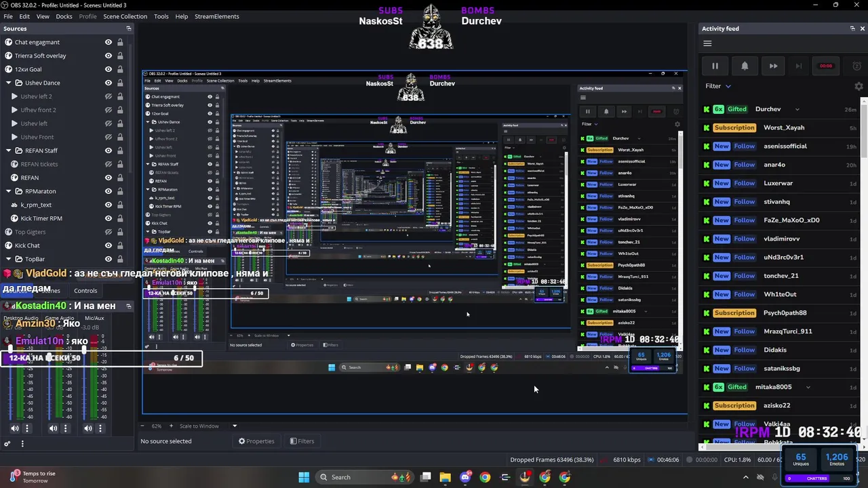
Task: Open the Filter dropdown in Activity feed
Action: [x=718, y=86]
